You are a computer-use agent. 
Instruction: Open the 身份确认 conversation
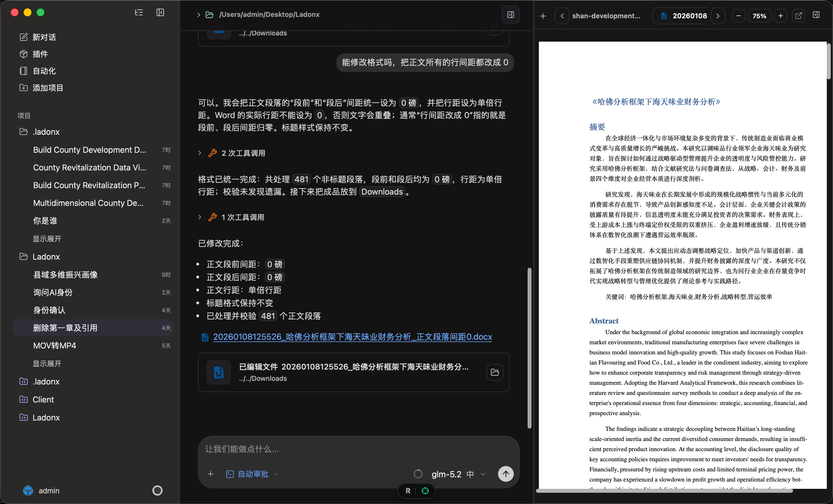93,310
